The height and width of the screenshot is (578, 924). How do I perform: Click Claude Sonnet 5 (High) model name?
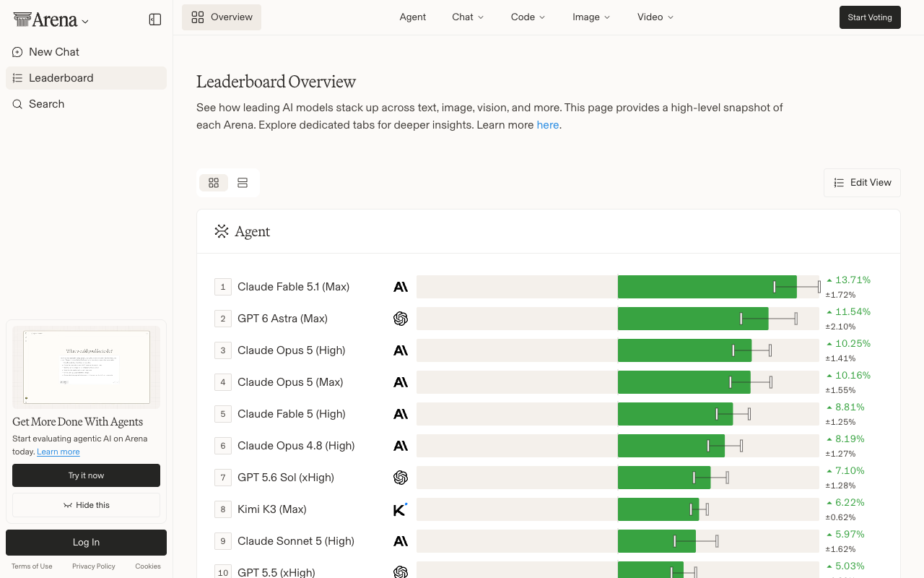click(296, 541)
